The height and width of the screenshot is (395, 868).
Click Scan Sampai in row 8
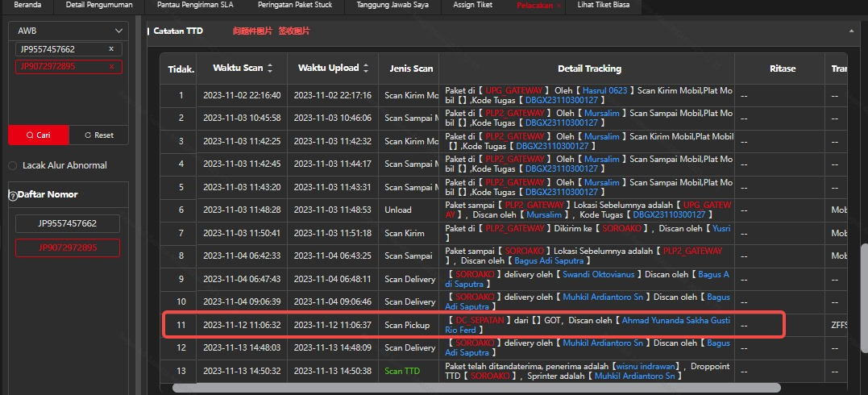point(409,256)
